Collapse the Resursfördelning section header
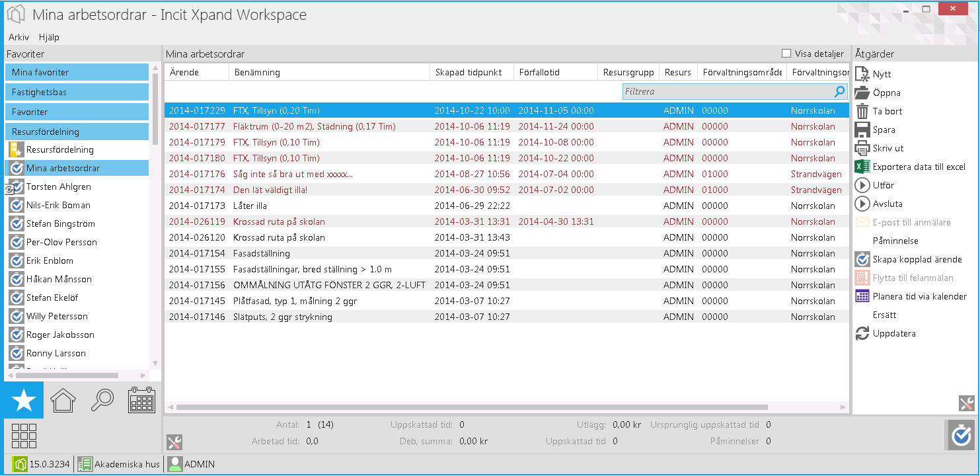980x476 pixels. pyautogui.click(x=77, y=132)
